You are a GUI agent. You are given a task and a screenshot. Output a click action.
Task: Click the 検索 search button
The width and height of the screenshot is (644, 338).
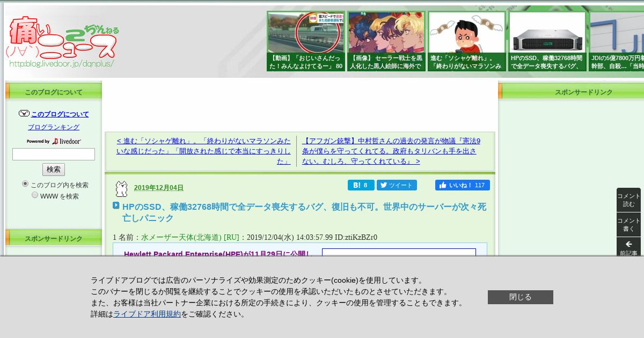[x=54, y=170]
